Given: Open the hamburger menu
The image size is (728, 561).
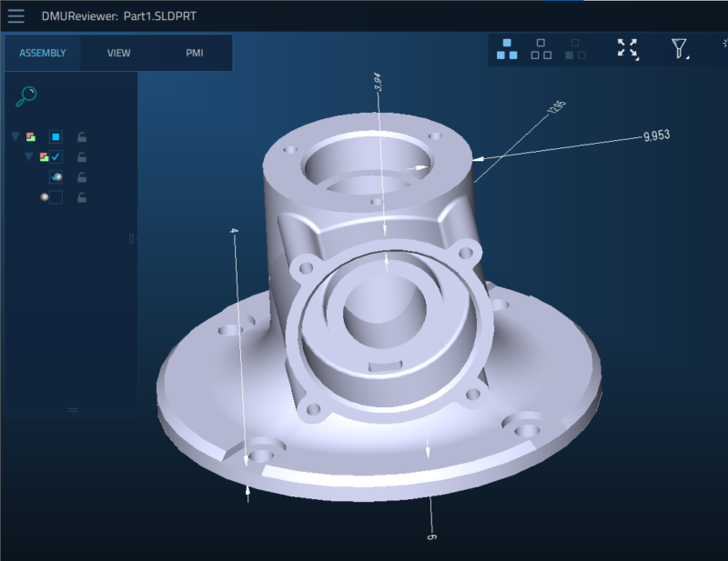Looking at the screenshot, I should (15, 15).
